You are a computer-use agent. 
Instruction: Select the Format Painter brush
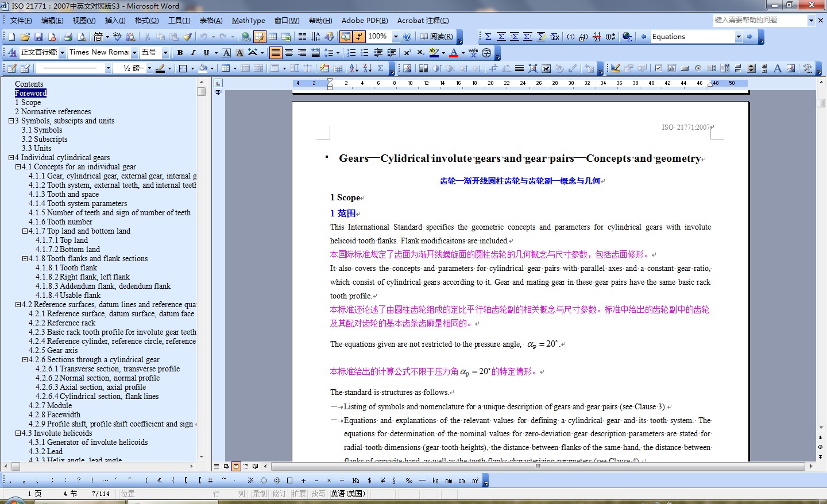point(187,37)
